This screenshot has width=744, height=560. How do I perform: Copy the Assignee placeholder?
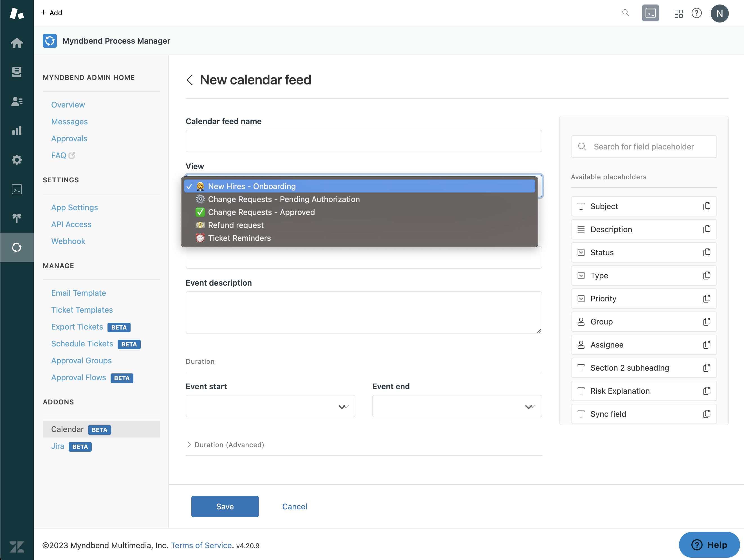(707, 345)
